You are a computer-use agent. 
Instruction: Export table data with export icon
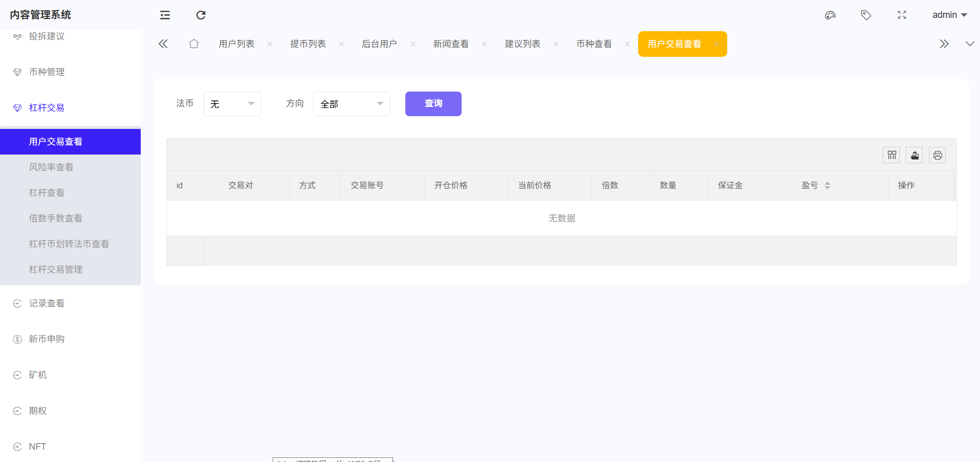tap(914, 155)
